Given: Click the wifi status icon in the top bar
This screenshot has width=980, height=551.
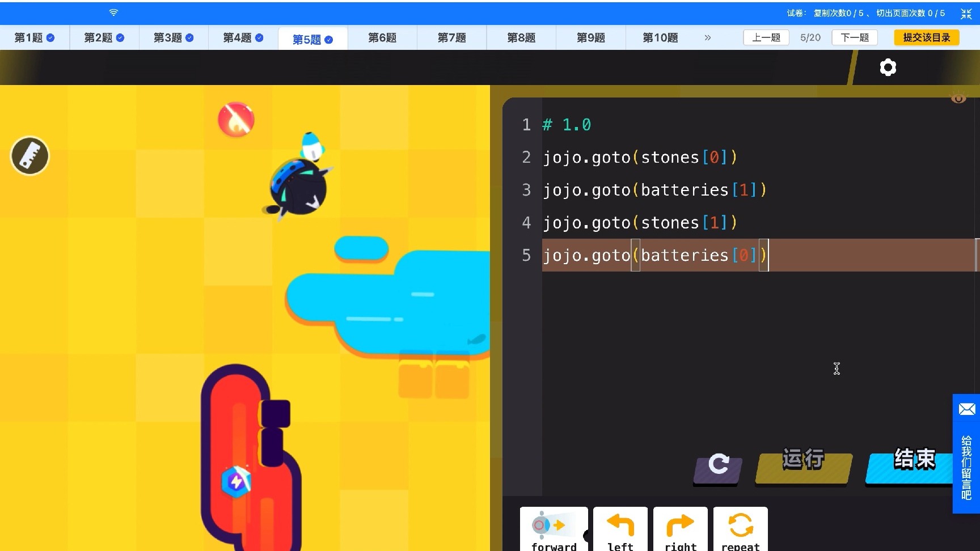Looking at the screenshot, I should [x=113, y=12].
